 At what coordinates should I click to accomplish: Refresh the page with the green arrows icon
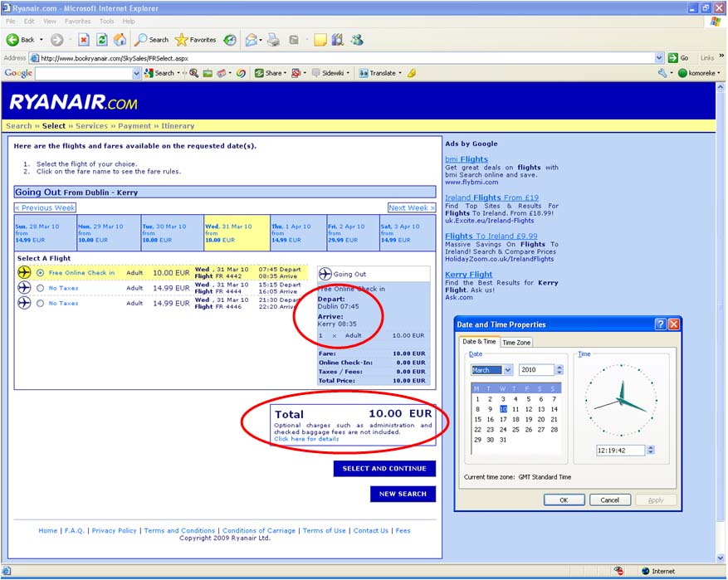(x=101, y=40)
